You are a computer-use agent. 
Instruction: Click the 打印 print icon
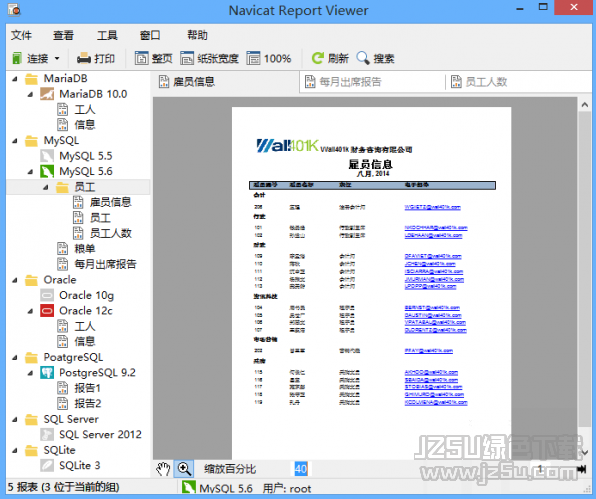[84, 59]
